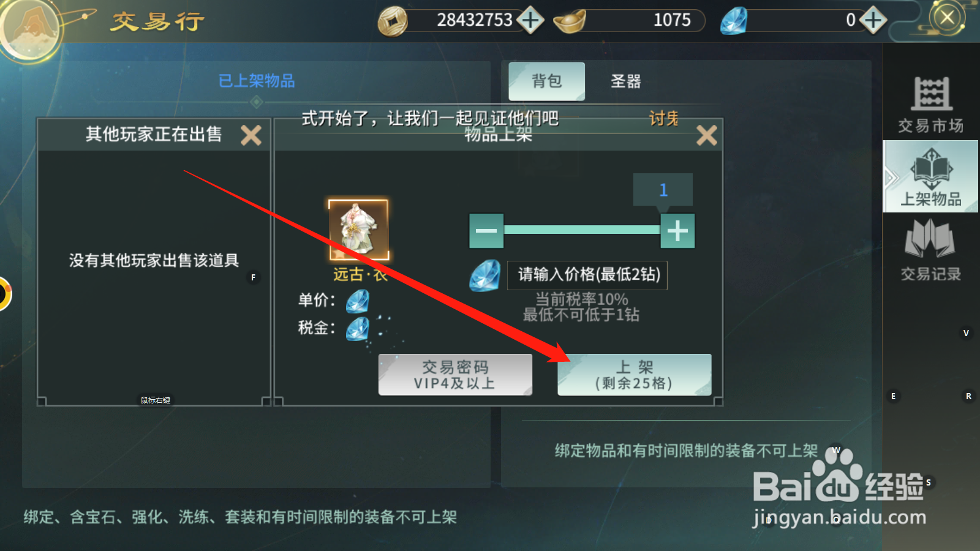Open the 交易记录 trade records icon
Screen dimensions: 980x551
930,250
